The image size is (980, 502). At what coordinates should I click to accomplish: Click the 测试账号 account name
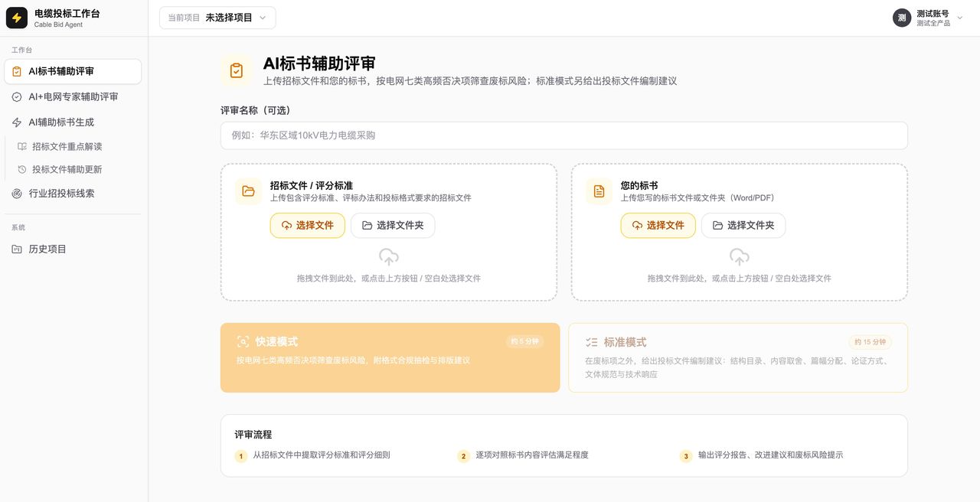[933, 13]
